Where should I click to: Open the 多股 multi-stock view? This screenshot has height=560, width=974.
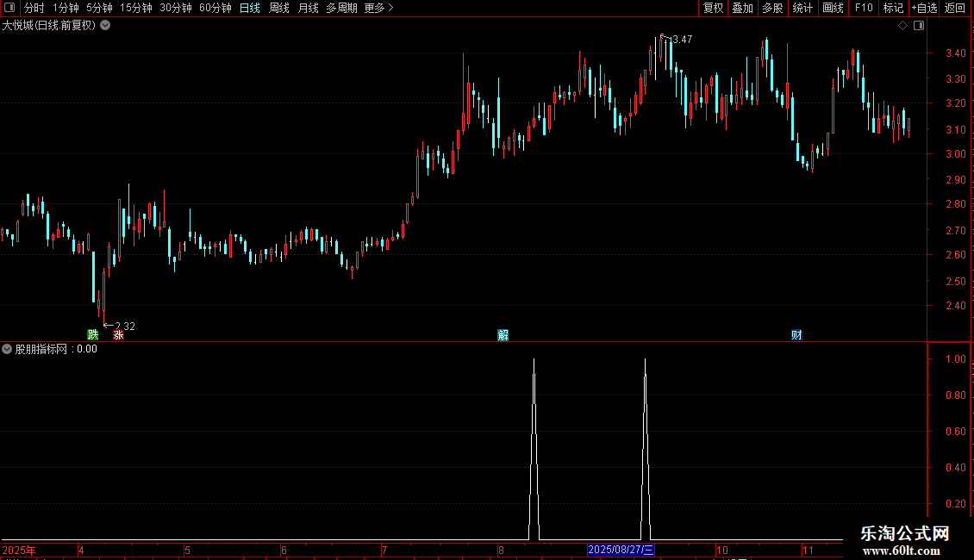click(x=772, y=8)
